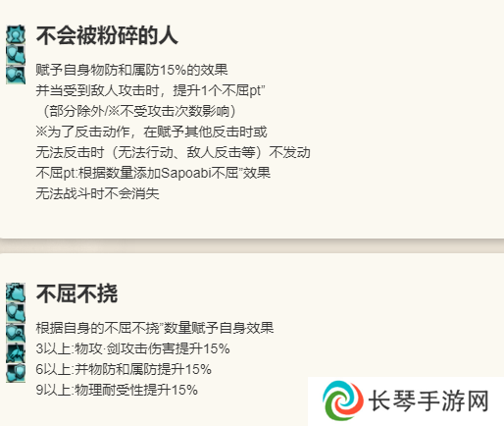Image resolution: width=504 pixels, height=426 pixels.
Task: Click the shield-and-swirl icon in the first skill card
Action: (x=16, y=75)
